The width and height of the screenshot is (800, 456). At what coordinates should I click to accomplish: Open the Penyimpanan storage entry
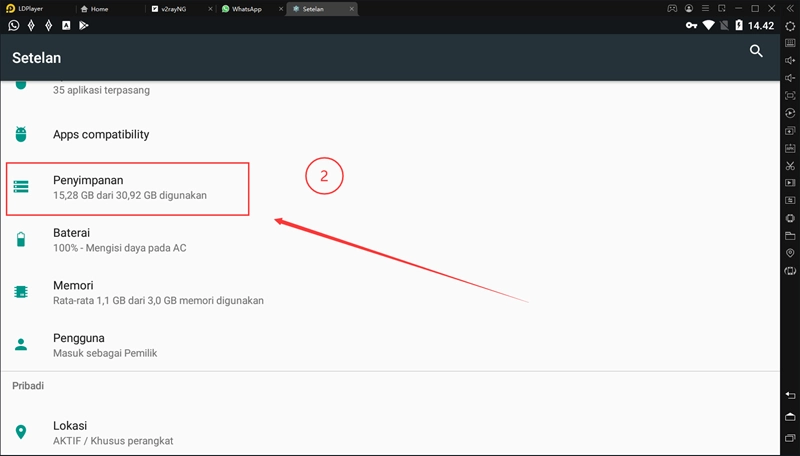coord(390,188)
